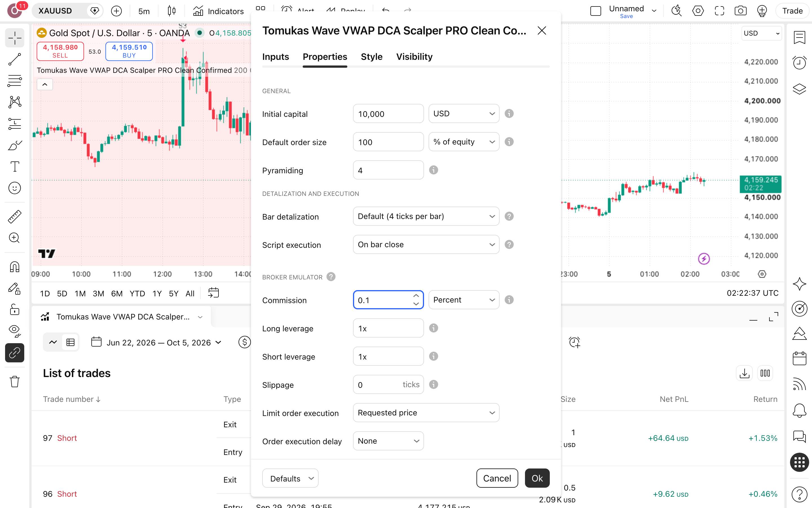Viewport: 812px width, 508px height.
Task: Open the alerts clock icon in right sidebar
Action: pyautogui.click(x=799, y=62)
